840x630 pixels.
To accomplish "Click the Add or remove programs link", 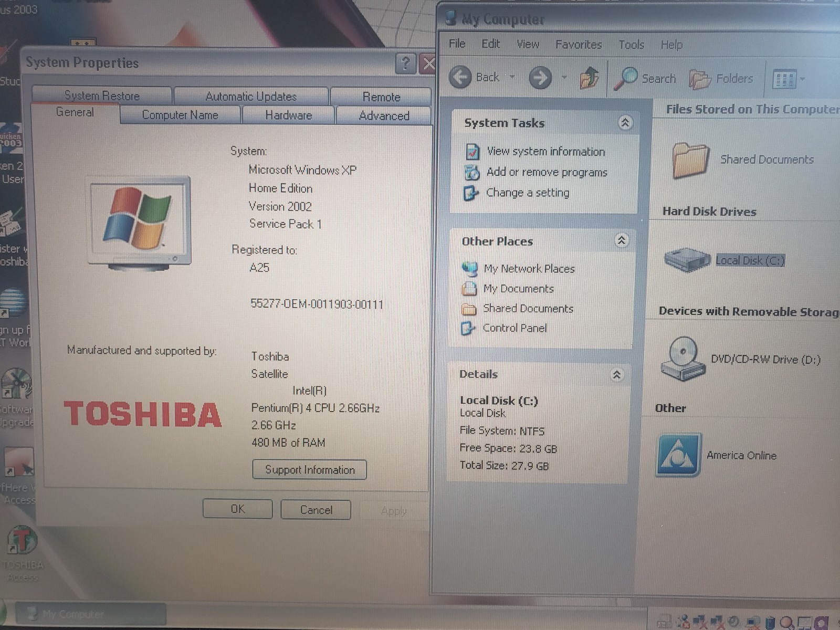I will (x=547, y=172).
